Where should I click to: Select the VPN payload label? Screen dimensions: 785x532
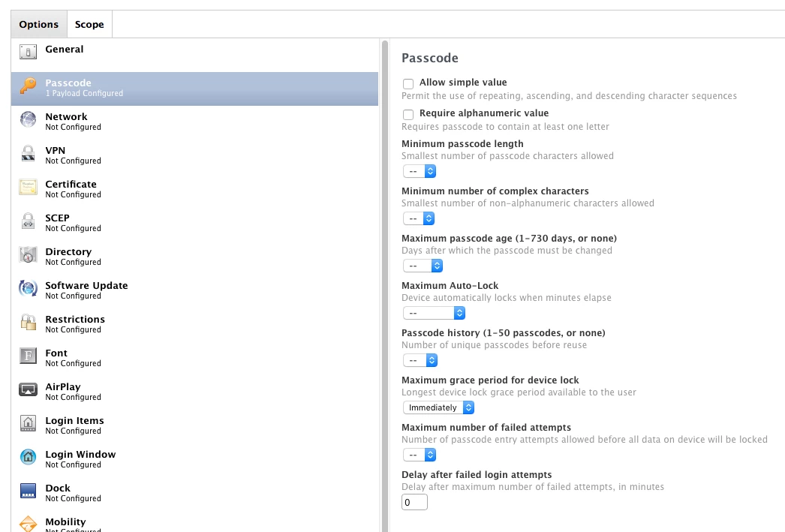tap(55, 150)
